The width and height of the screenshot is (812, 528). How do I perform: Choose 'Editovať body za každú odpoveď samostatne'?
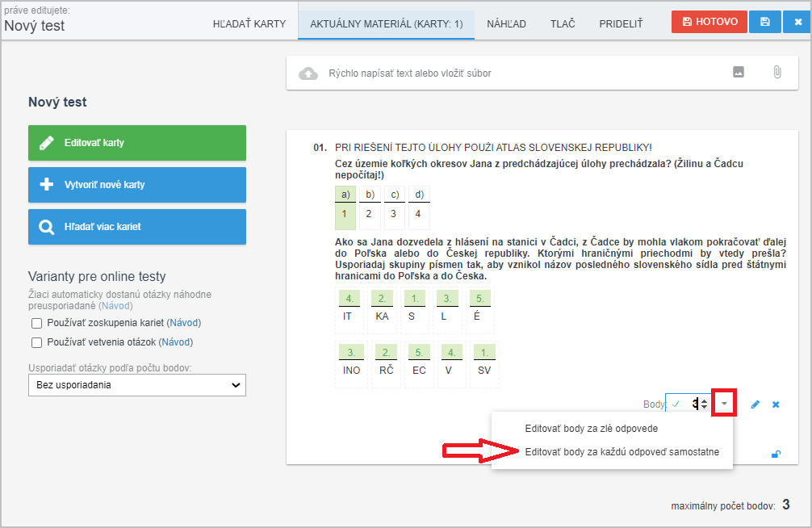pos(622,452)
